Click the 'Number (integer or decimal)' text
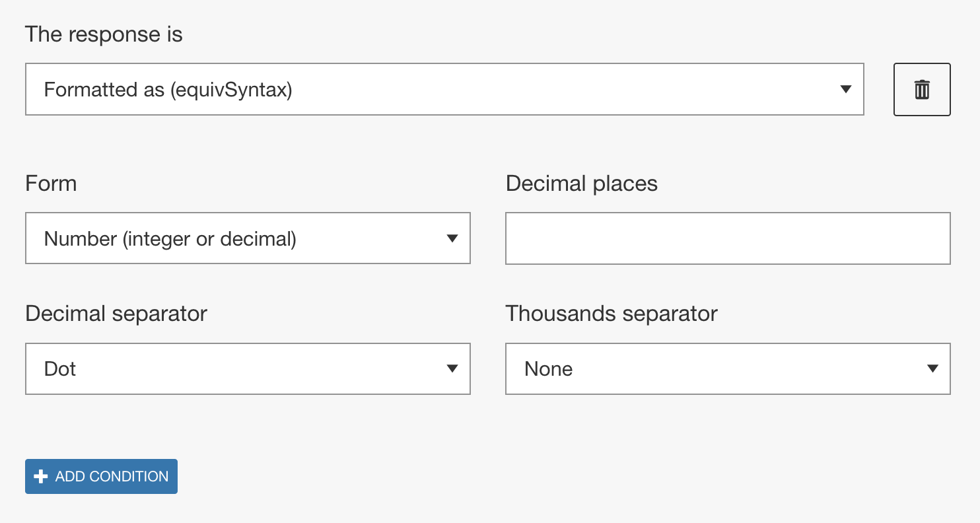This screenshot has height=523, width=980. 170,238
